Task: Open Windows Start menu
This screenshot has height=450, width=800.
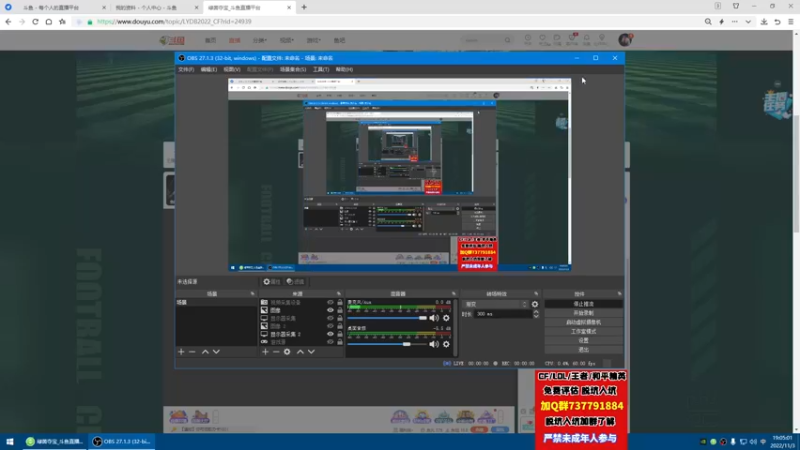Action: 10,441
